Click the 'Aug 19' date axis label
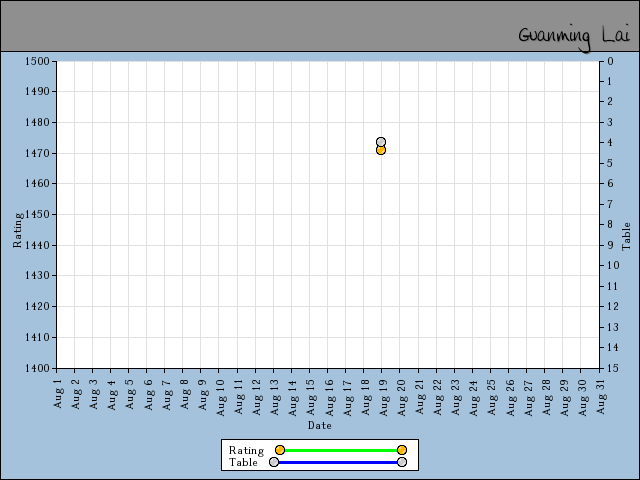This screenshot has height=480, width=640. (384, 398)
